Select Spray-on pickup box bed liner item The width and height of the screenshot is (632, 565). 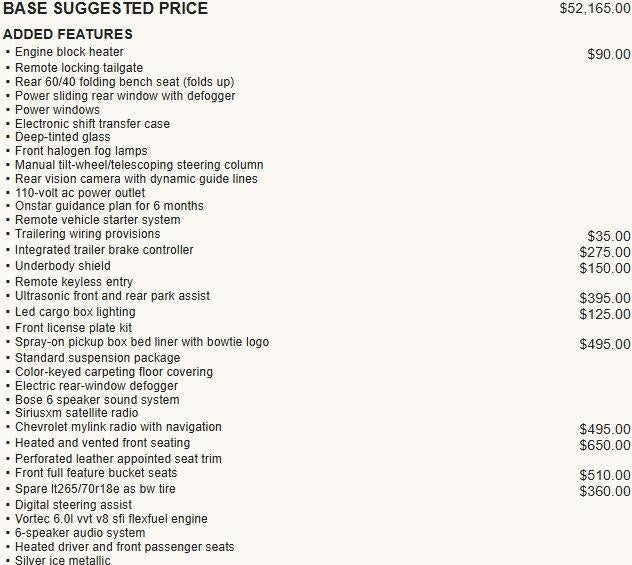[142, 342]
